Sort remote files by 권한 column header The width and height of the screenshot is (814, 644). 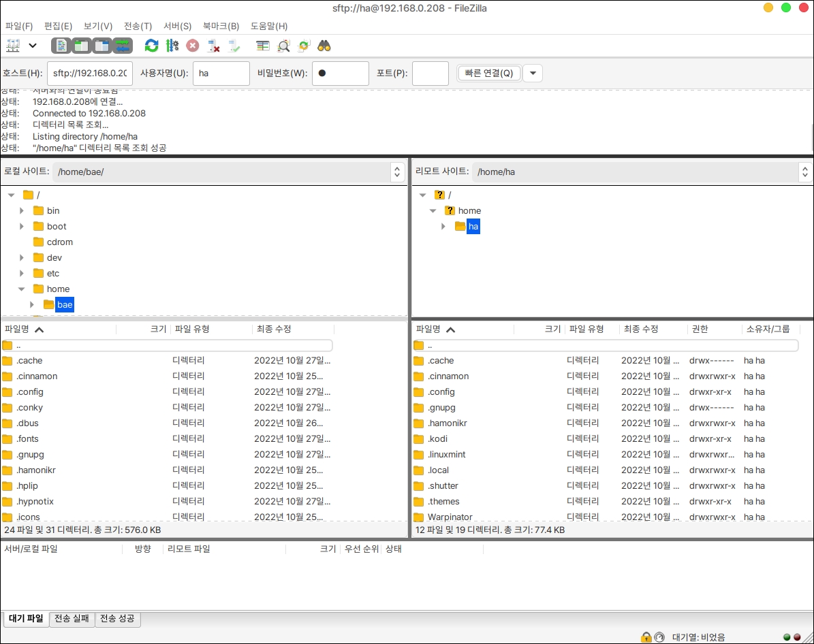[x=700, y=329]
